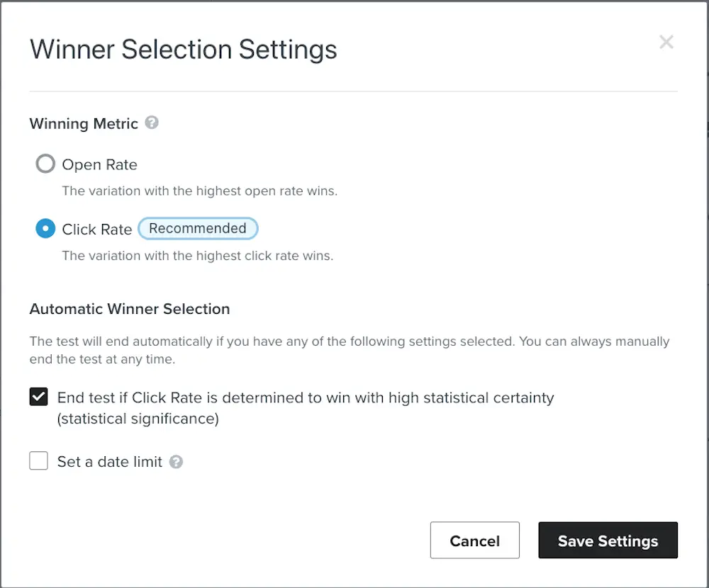This screenshot has height=588, width=709.
Task: Click the highest open rate description text
Action: pos(199,191)
